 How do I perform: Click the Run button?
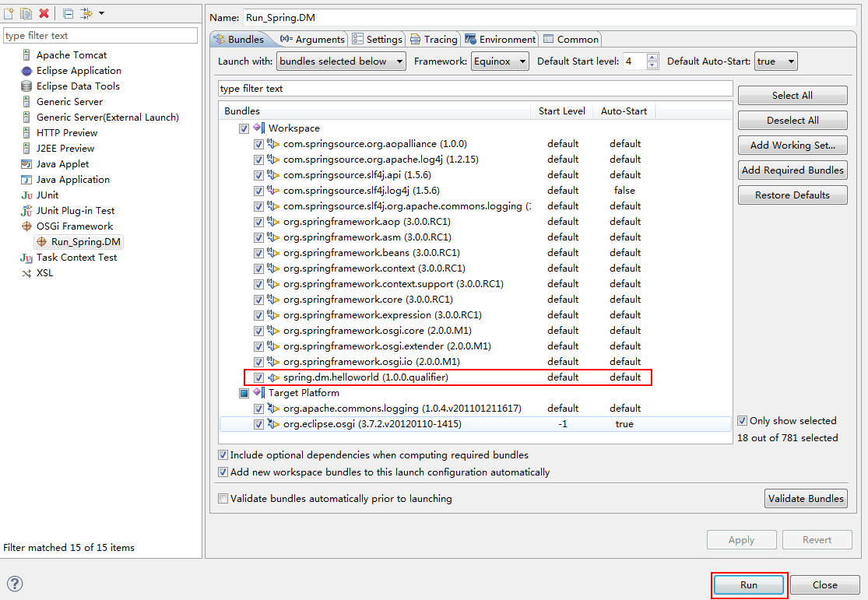pos(748,584)
